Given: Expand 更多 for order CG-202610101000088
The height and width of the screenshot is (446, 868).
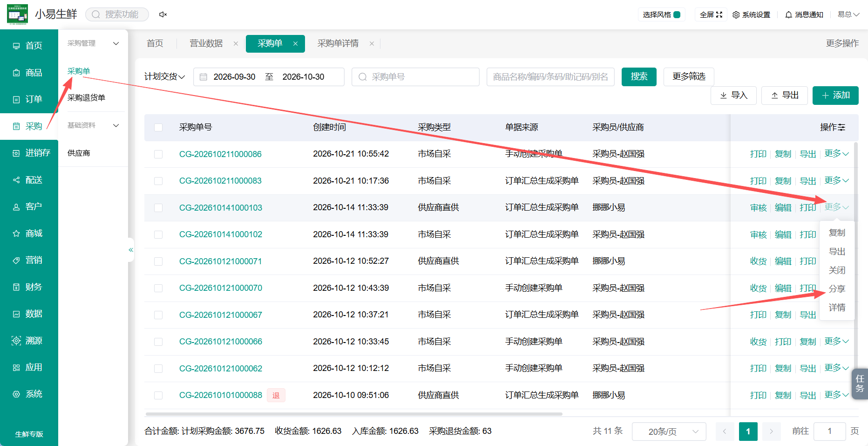Looking at the screenshot, I should pos(836,395).
